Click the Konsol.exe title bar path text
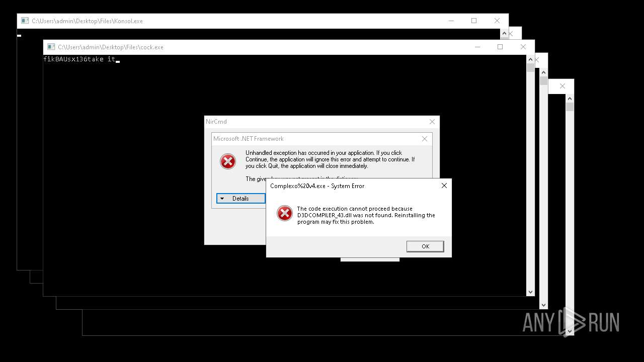Viewport: 644px width, 362px height. tap(87, 21)
